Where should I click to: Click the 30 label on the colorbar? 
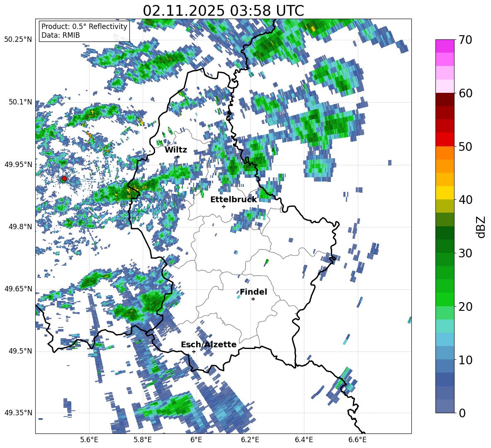(465, 253)
